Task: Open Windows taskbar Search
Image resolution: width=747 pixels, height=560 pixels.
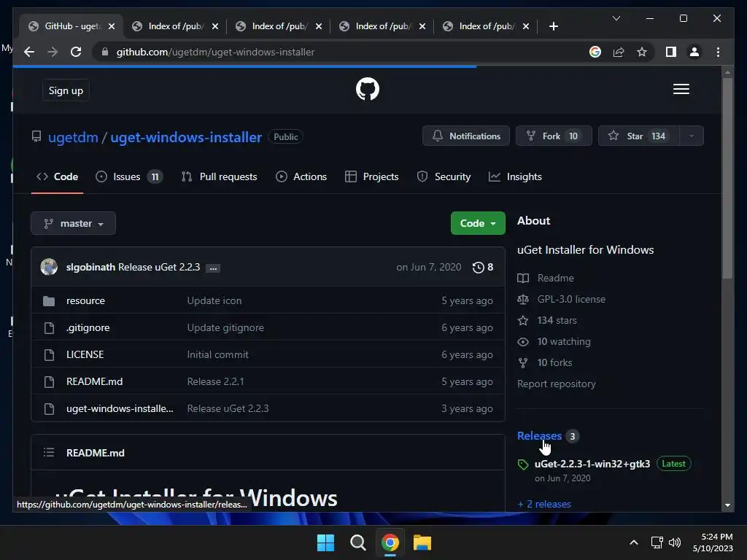Action: [x=357, y=542]
